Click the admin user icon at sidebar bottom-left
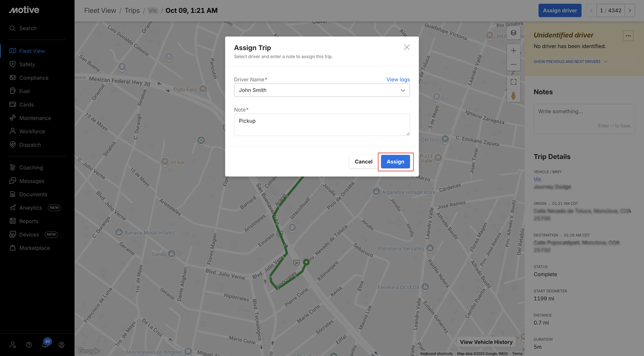Viewport: 644px width, 356px height. click(13, 345)
